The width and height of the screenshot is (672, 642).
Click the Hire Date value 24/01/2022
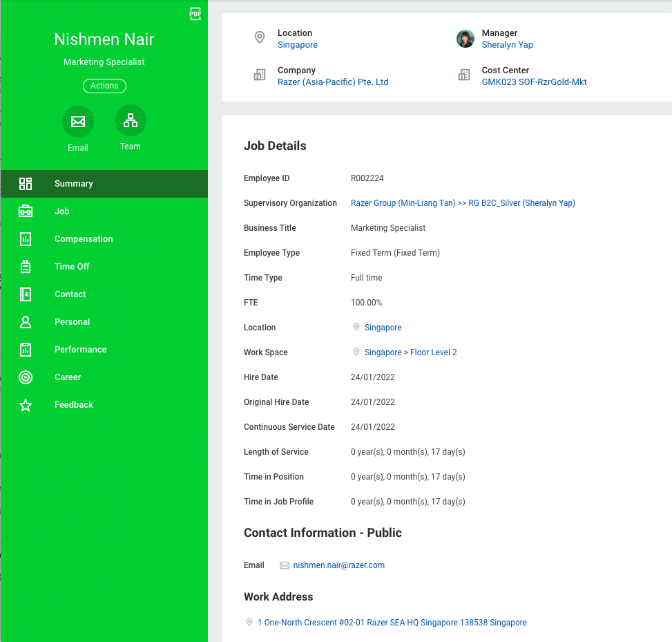373,377
